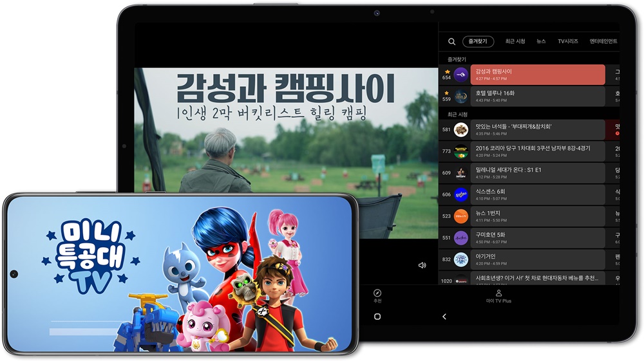The width and height of the screenshot is (644, 361).
Task: Open 마이 TV Plus profile icon
Action: (x=498, y=293)
